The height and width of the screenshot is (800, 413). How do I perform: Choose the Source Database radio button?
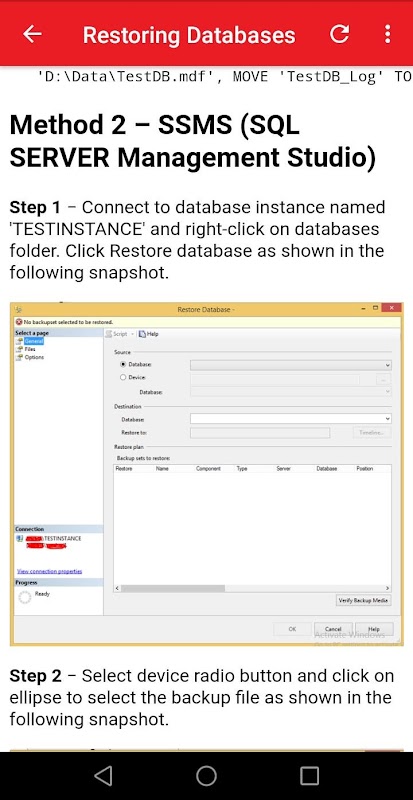[123, 365]
